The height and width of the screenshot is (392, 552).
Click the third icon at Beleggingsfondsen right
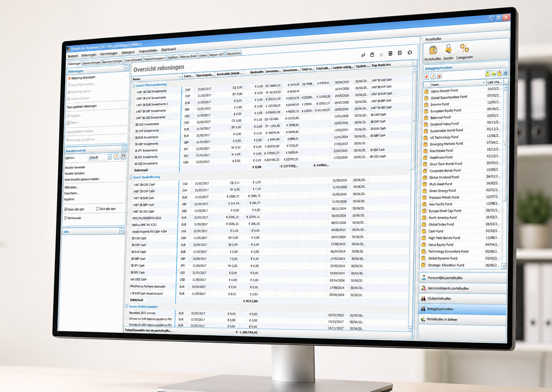coord(500,73)
